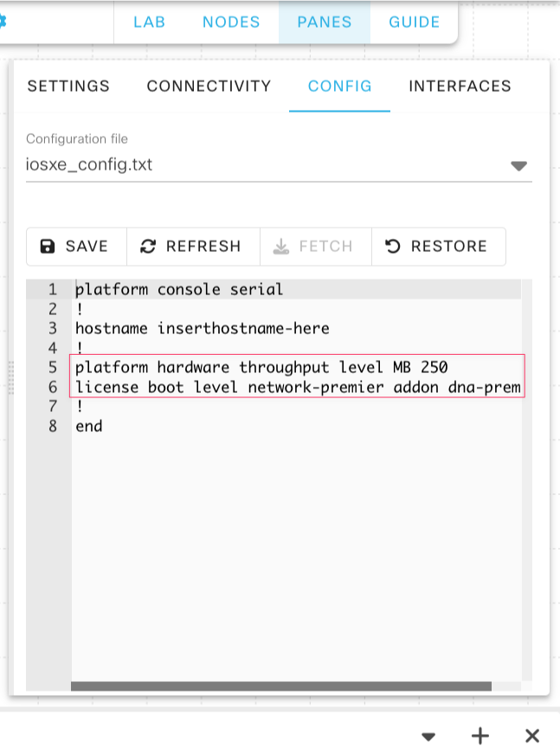This screenshot has height=753, width=560.
Task: Select the INTERFACES tab
Action: 460,86
